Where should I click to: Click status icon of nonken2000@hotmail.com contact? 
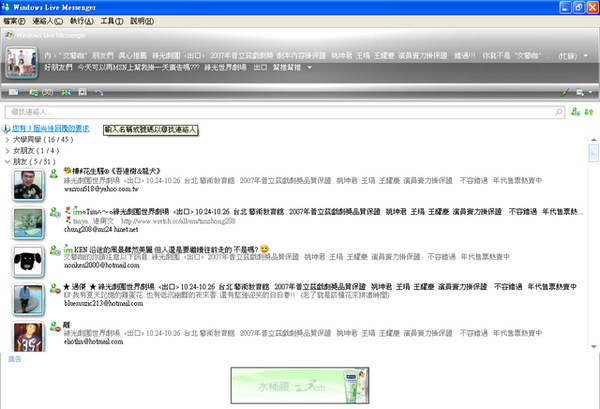click(x=55, y=250)
